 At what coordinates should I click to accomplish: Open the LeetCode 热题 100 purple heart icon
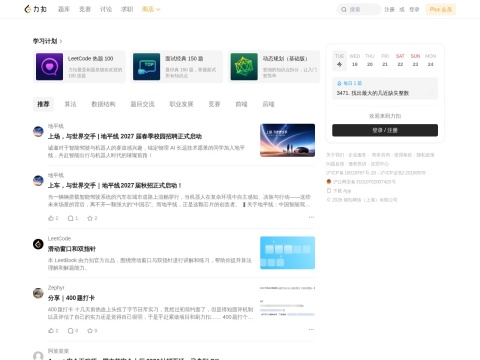[49, 67]
